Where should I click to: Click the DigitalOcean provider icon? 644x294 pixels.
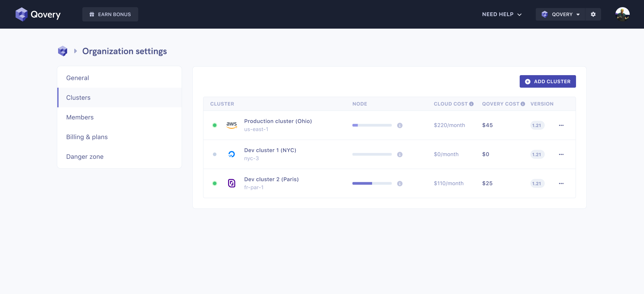(x=232, y=154)
